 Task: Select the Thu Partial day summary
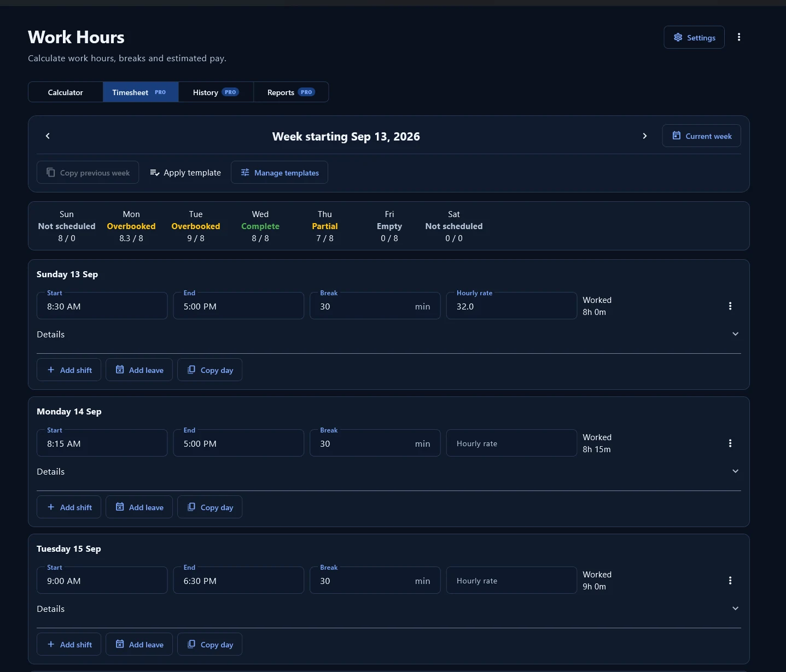325,226
